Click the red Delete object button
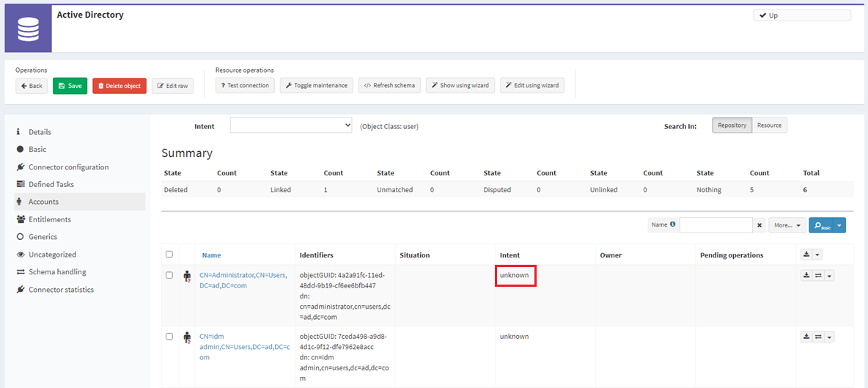 pos(119,86)
